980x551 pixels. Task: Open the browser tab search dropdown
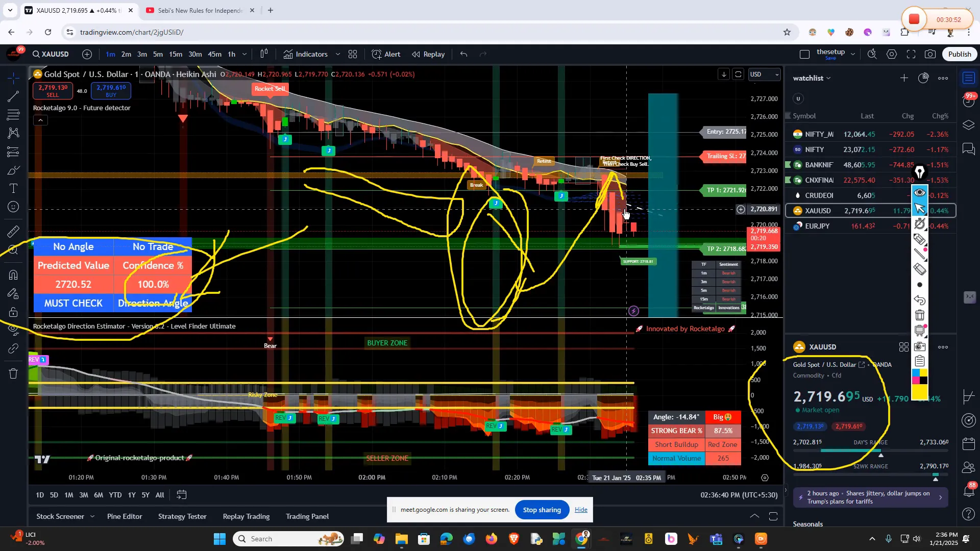[x=10, y=10]
